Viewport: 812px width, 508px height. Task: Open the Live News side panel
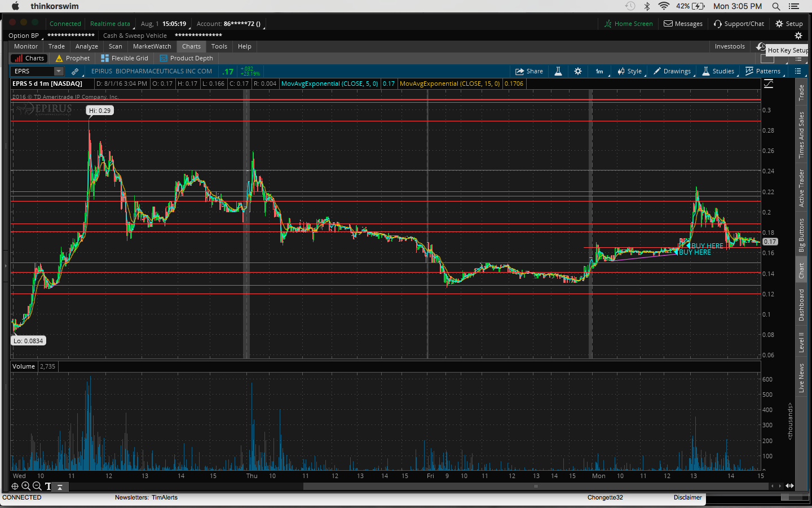click(801, 378)
